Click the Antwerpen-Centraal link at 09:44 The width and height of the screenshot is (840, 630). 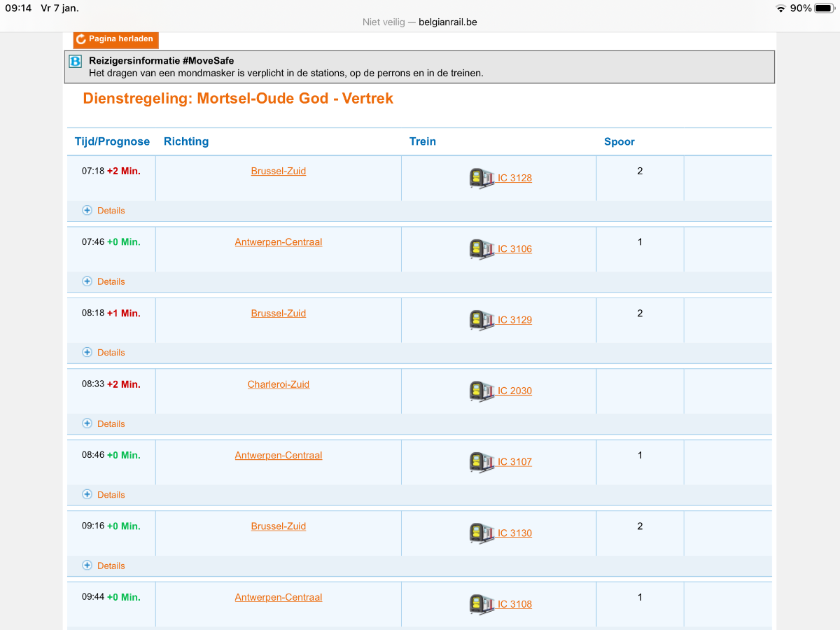pos(278,597)
